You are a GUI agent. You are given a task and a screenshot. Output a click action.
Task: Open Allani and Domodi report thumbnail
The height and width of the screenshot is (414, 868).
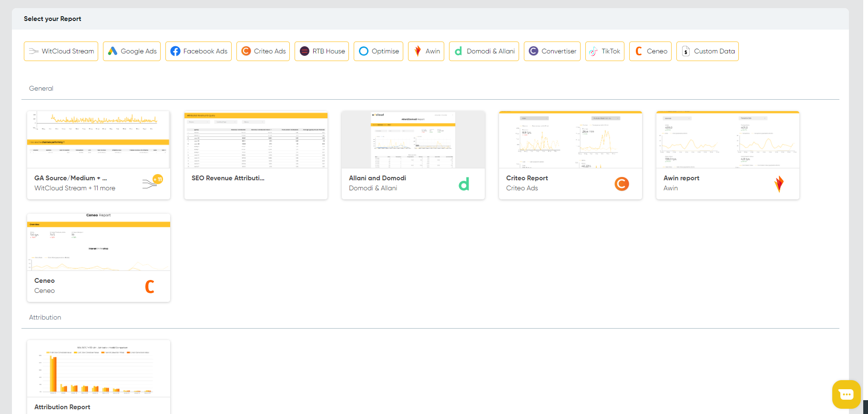click(x=413, y=140)
